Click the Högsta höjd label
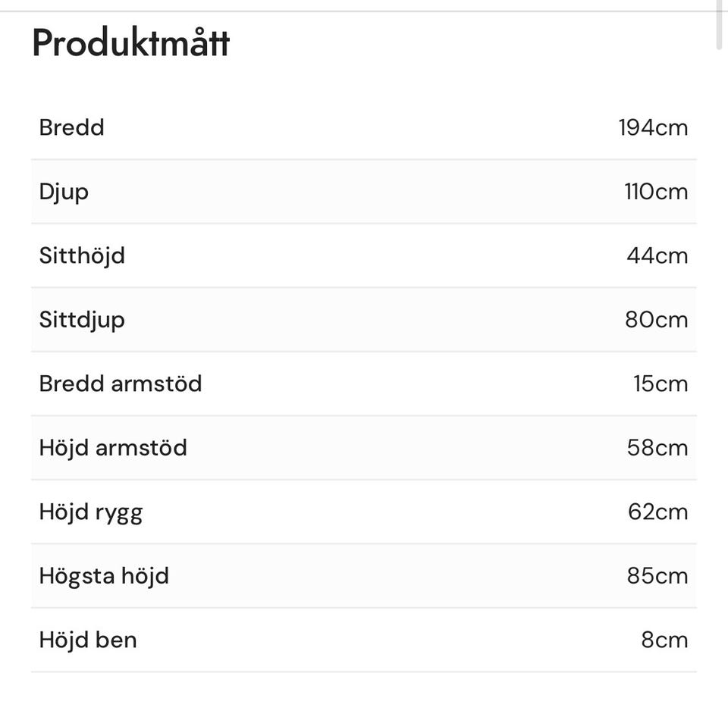The height and width of the screenshot is (720, 728). tap(104, 576)
